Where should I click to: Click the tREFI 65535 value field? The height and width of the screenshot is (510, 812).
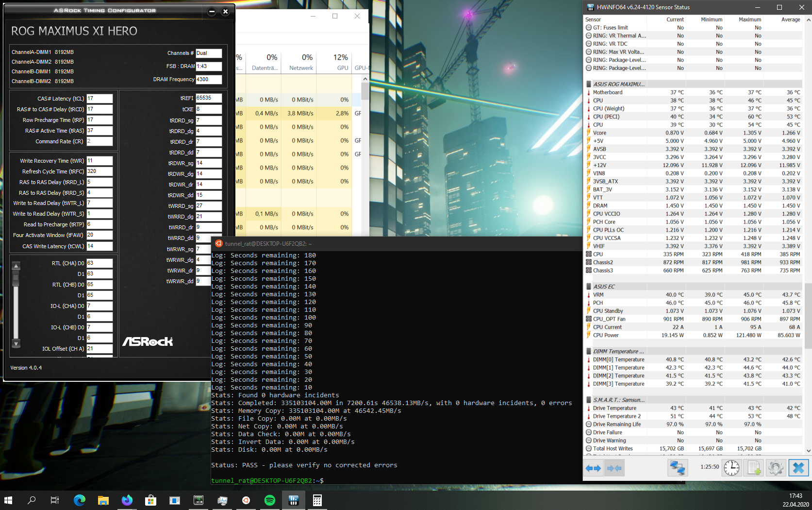pyautogui.click(x=209, y=98)
